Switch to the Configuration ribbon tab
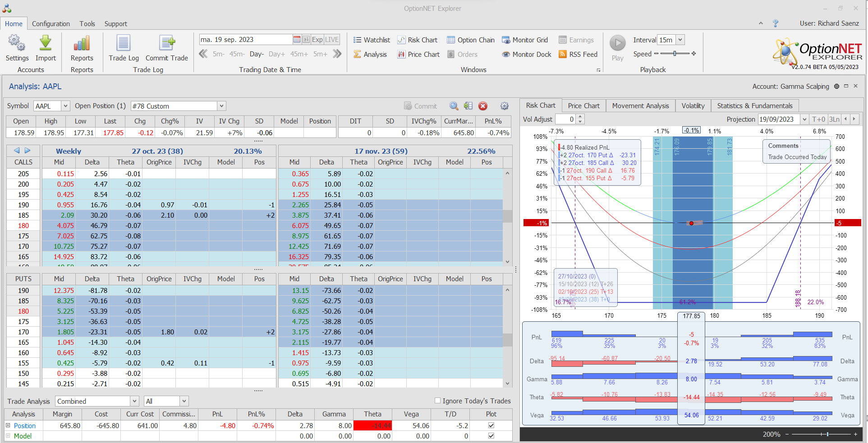 [51, 24]
